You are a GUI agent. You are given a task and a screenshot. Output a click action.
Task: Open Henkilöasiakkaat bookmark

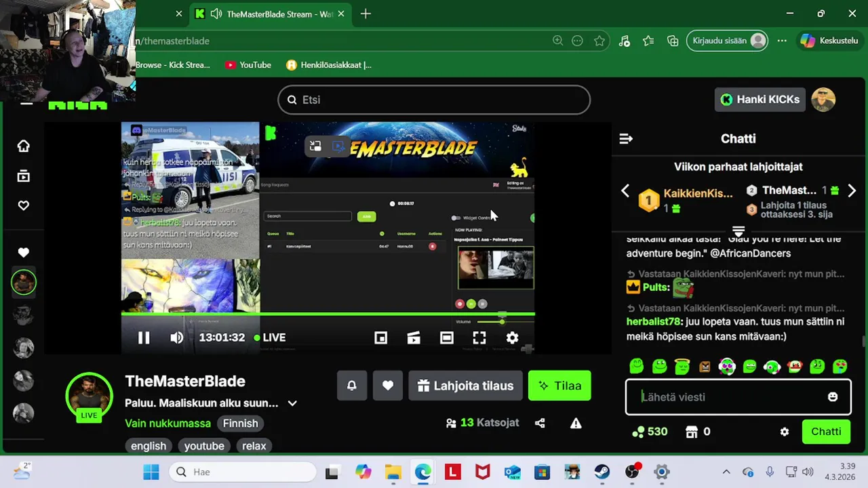tap(329, 65)
